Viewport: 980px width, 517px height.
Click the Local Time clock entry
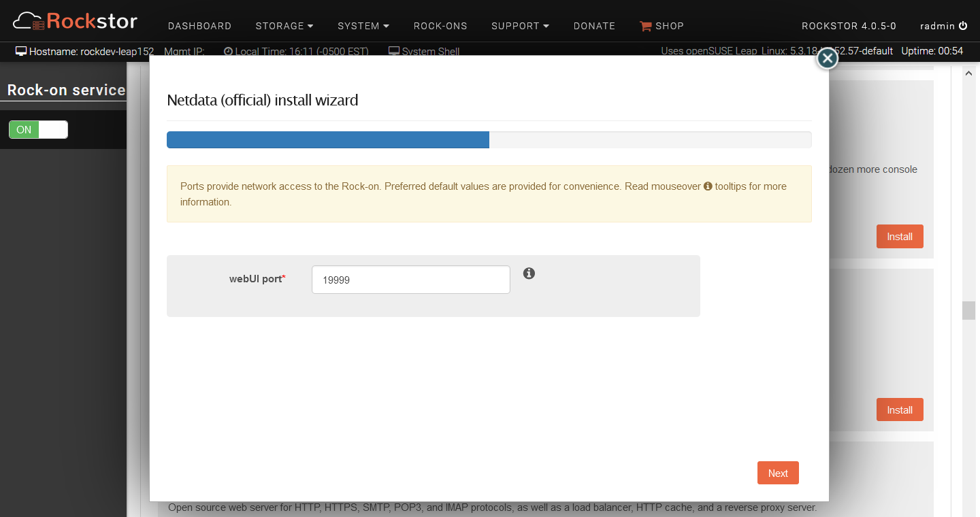click(x=296, y=51)
